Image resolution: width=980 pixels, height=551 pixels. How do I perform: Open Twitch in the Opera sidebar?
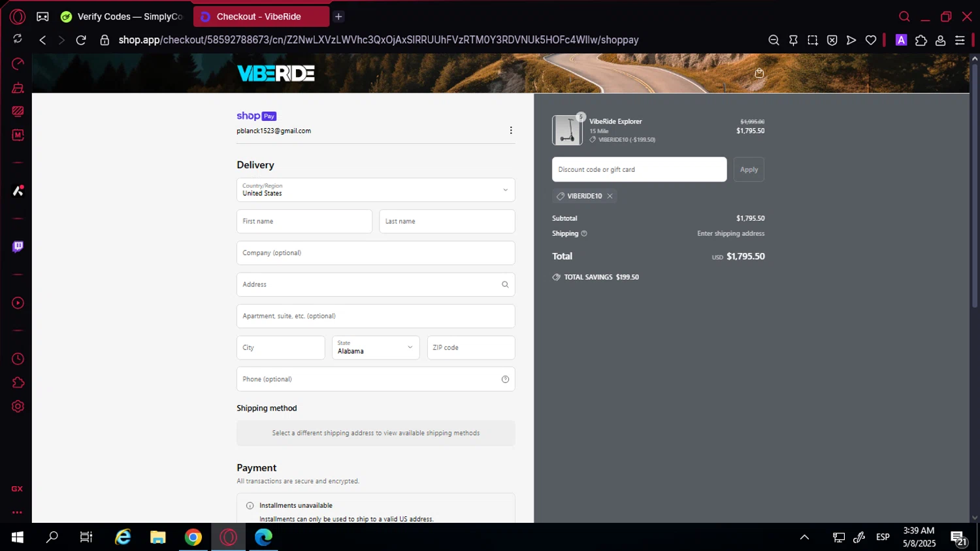click(18, 246)
